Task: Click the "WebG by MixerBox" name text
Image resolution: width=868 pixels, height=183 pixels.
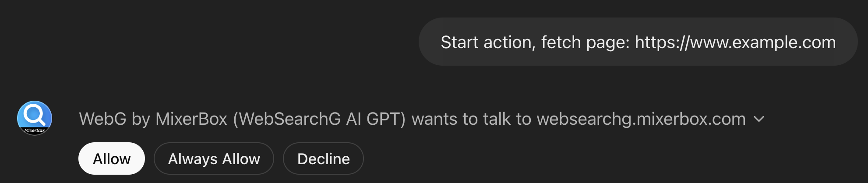Action: 153,119
